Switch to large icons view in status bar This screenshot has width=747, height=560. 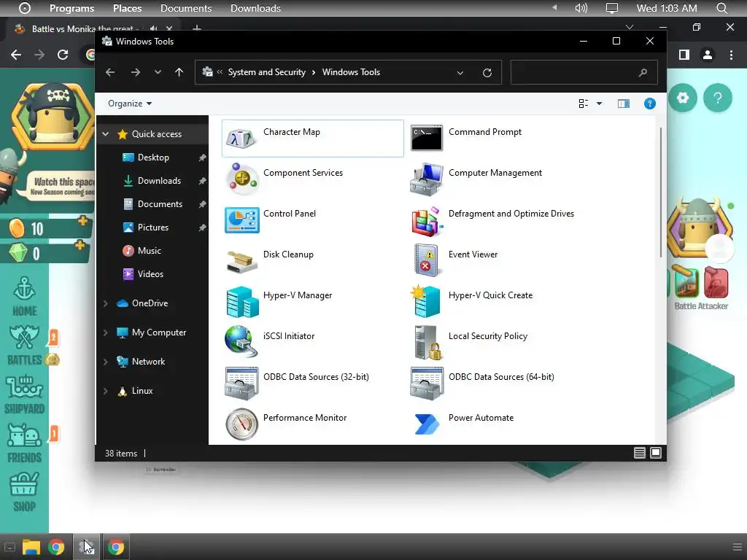(x=656, y=453)
